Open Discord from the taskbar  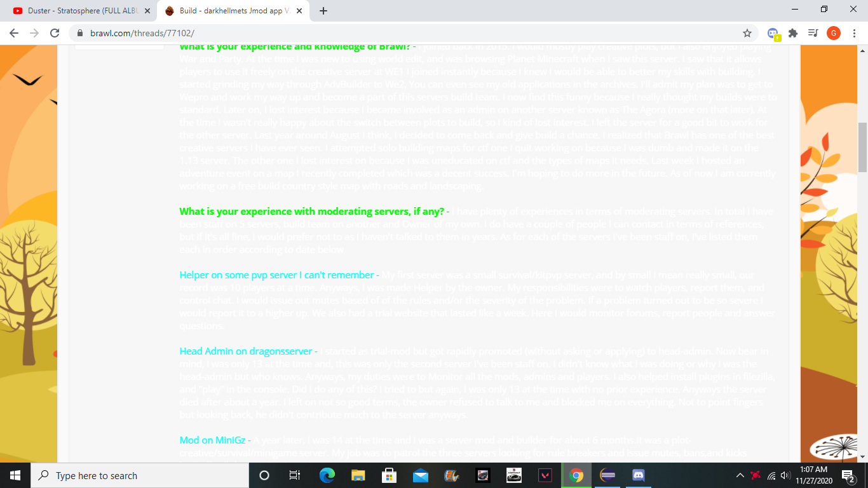coord(639,475)
